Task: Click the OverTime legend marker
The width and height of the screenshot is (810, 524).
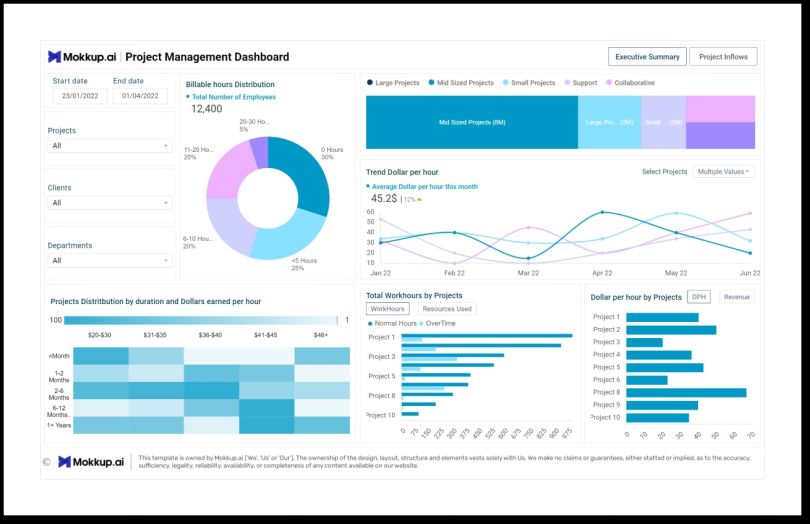Action: [x=422, y=323]
